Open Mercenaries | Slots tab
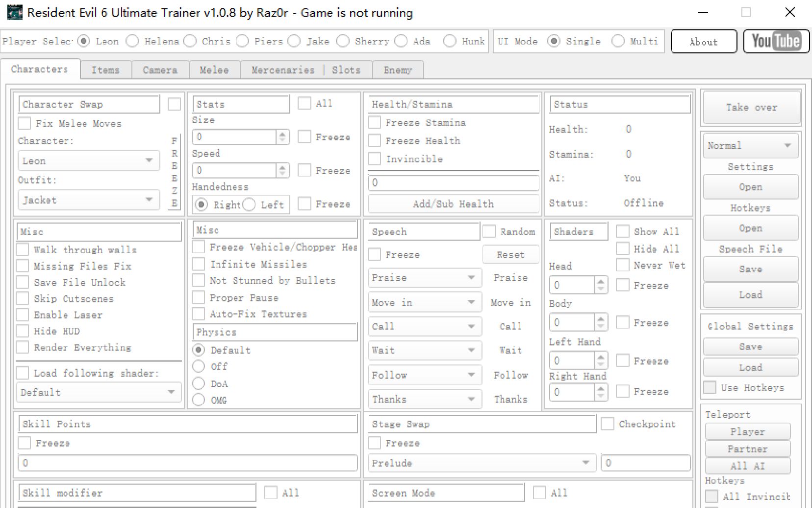The width and height of the screenshot is (812, 508). coord(306,70)
